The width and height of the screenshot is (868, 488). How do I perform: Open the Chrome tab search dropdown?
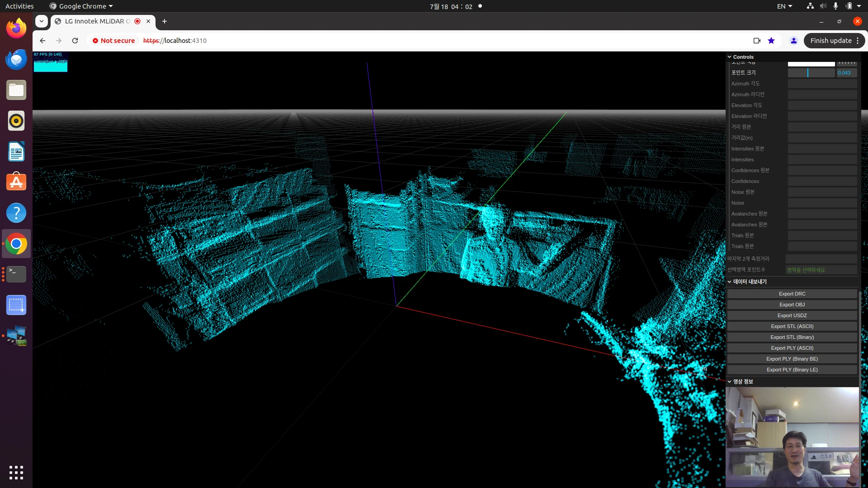(42, 21)
